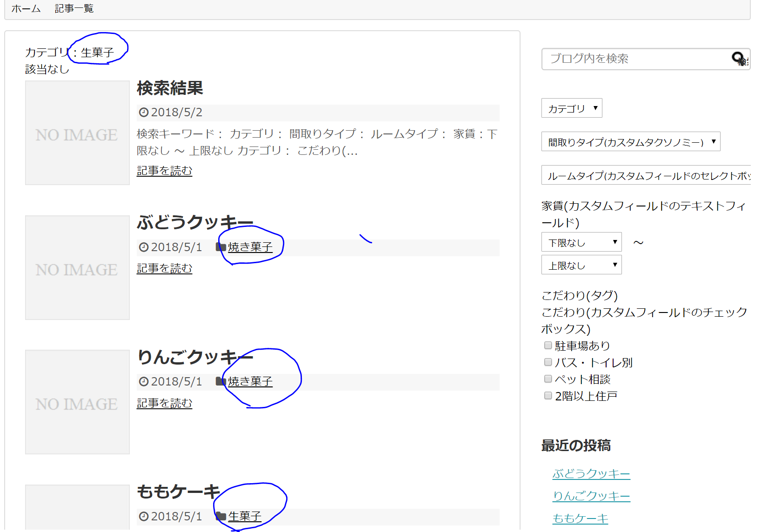Click the ももケーキ post title
Screen dimensions: 768x532
tap(179, 492)
